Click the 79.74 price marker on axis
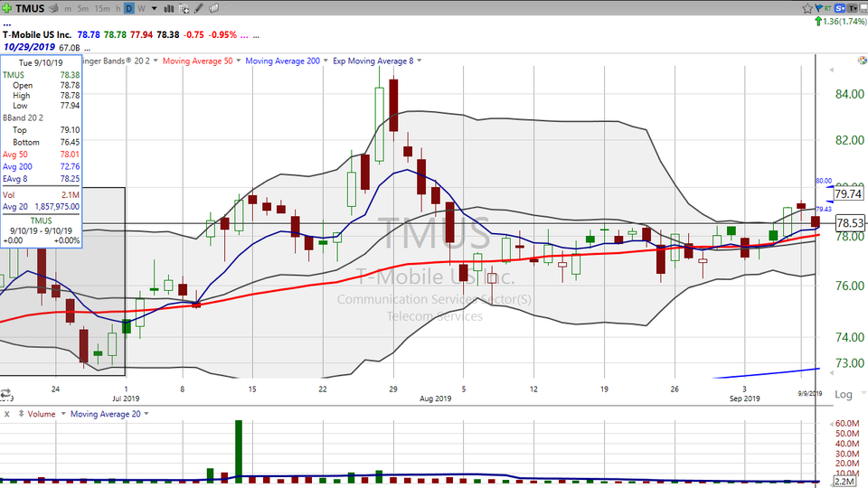868x488 pixels. (x=847, y=193)
